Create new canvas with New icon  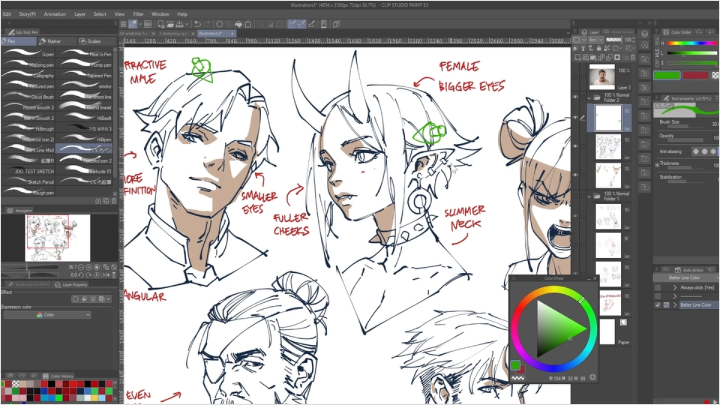pos(161,24)
